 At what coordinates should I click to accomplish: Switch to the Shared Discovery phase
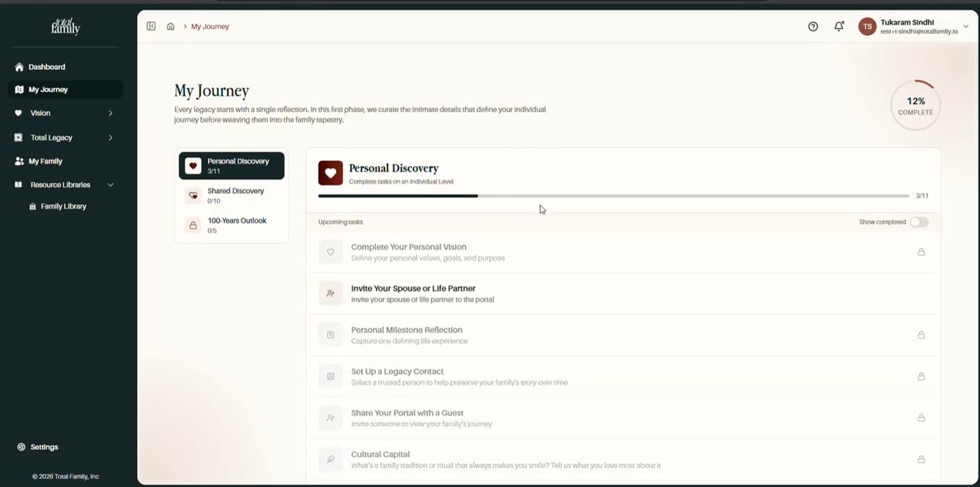(232, 196)
